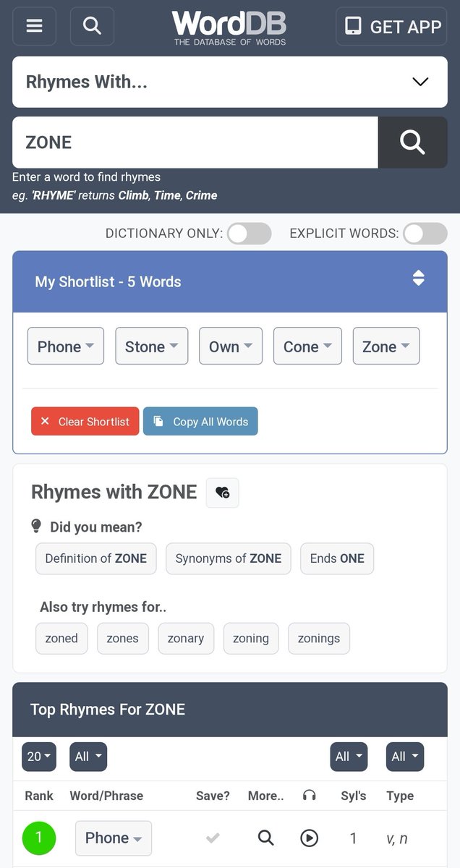The width and height of the screenshot is (460, 868).
Task: Click the rank 1 green badge
Action: pos(39,838)
